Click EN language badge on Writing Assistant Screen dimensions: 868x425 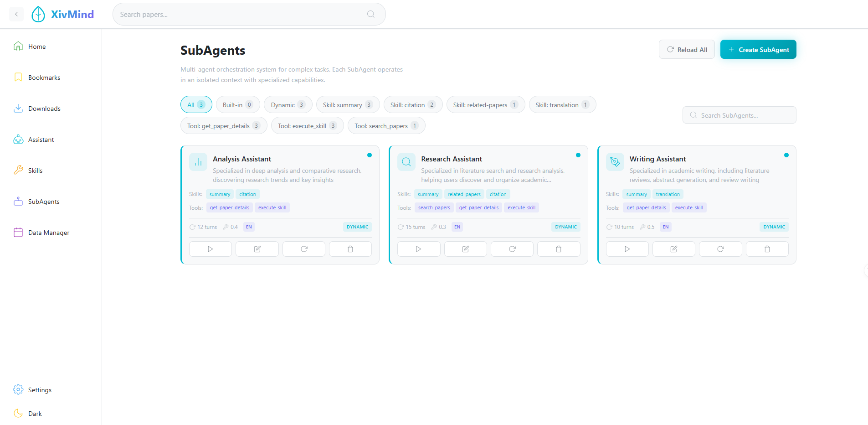(666, 227)
